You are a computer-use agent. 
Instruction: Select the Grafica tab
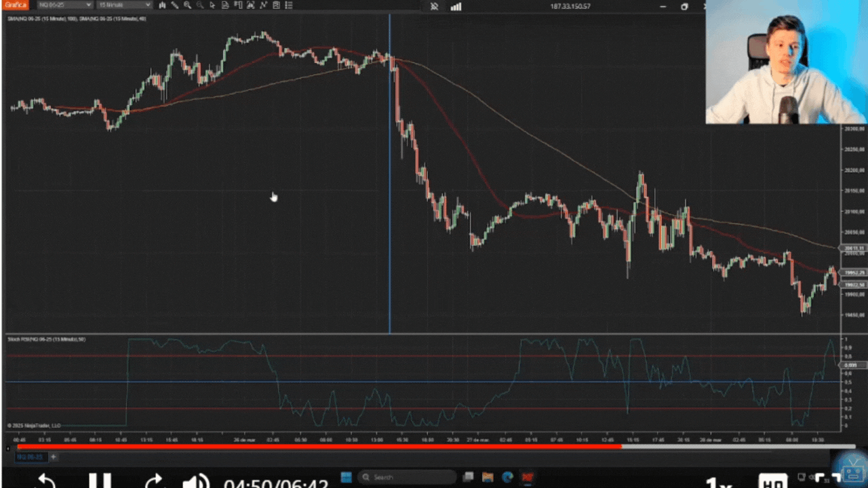click(x=16, y=5)
